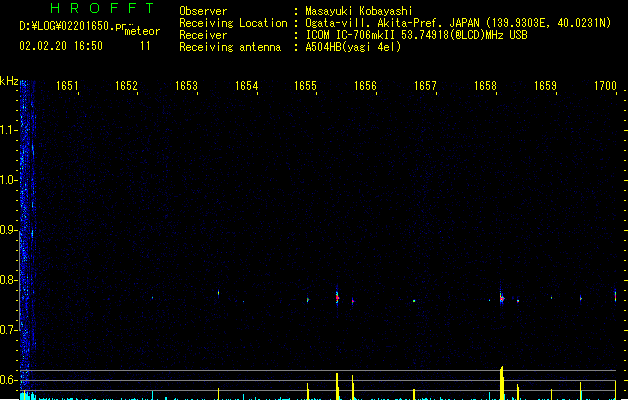This screenshot has height=400, width=629.
Task: Click receiver ICOM IC-706mkII frequency text
Action: point(416,35)
